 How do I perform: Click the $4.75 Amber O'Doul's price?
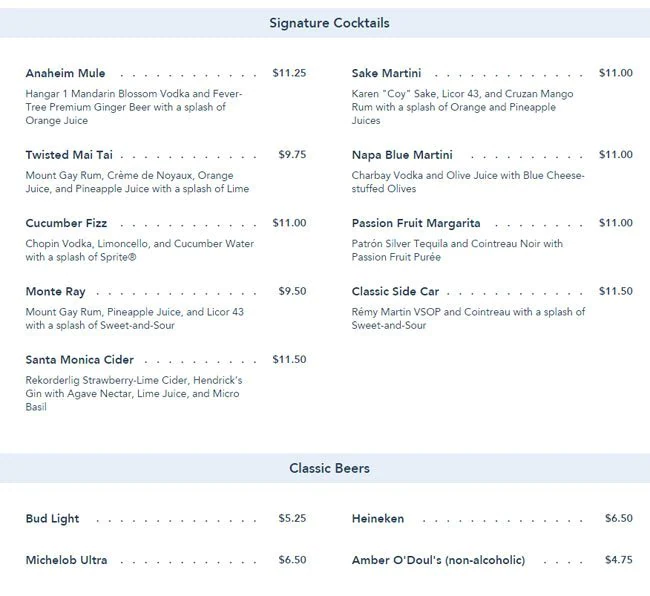[x=619, y=560]
